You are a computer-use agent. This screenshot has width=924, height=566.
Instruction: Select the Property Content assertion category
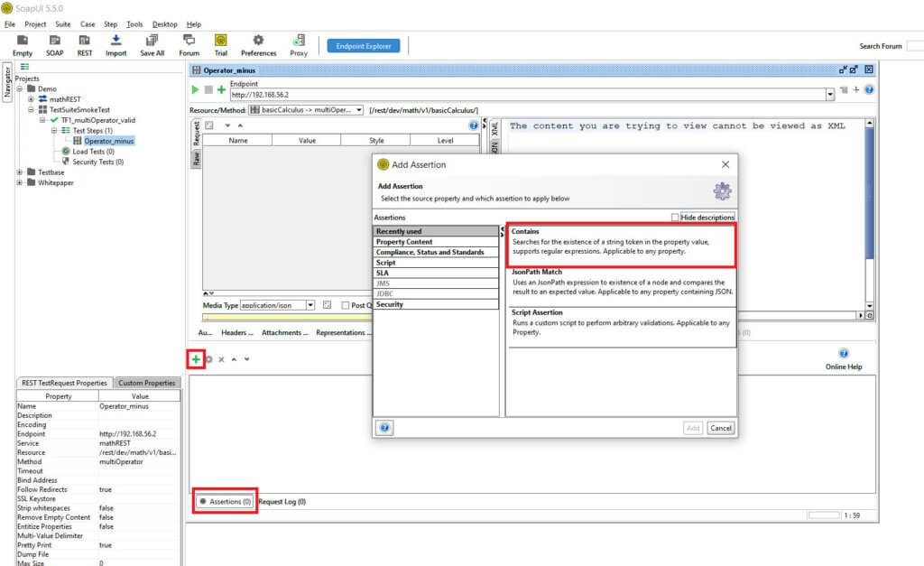click(404, 242)
